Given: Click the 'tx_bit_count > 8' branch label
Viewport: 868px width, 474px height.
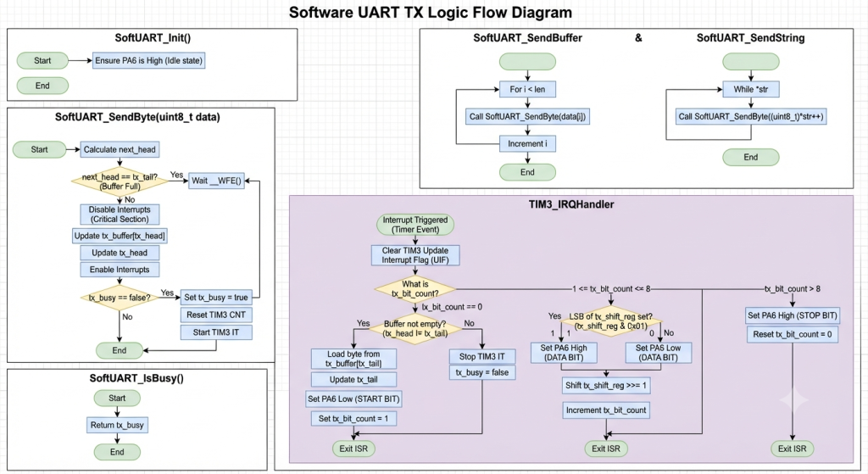Looking at the screenshot, I should pyautogui.click(x=793, y=288).
